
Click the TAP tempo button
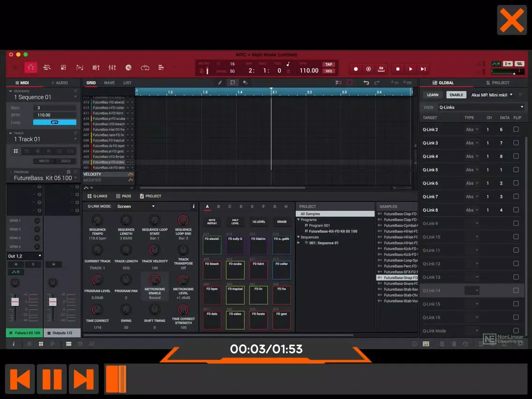tap(328, 64)
